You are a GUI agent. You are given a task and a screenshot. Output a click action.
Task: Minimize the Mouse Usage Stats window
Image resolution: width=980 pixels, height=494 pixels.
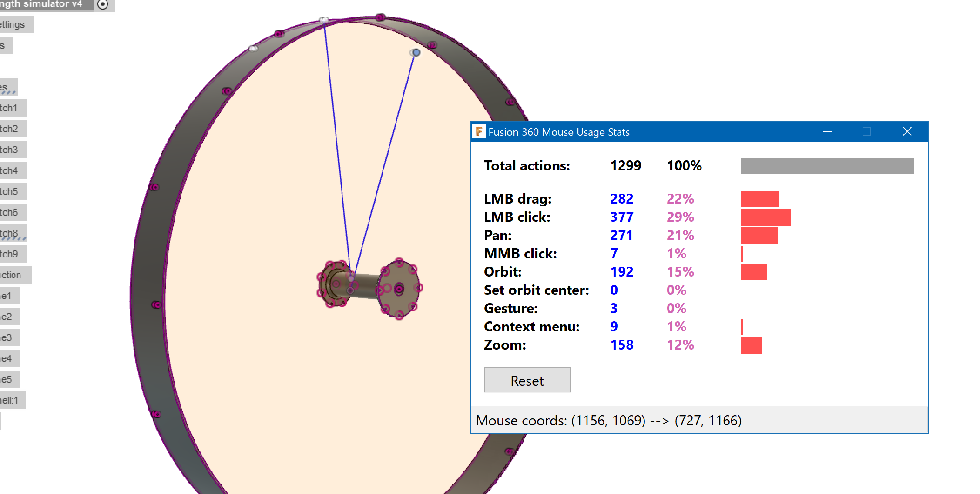pyautogui.click(x=827, y=131)
